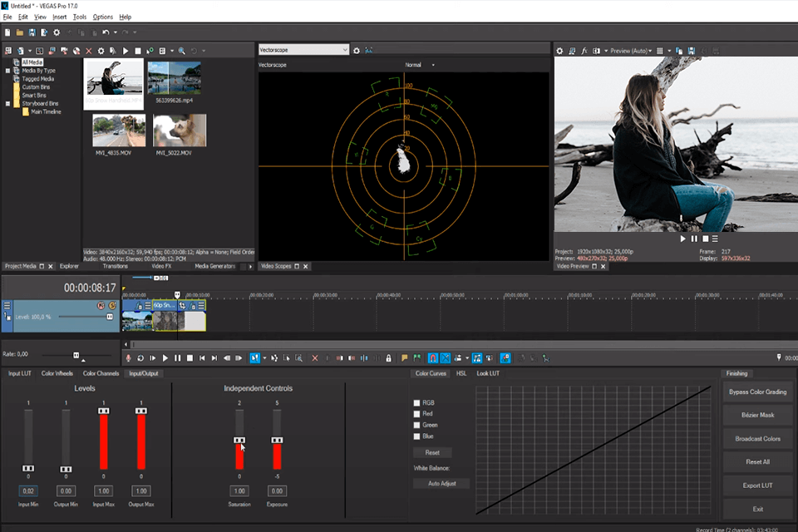Toggle automatic crossfades in the timeline toolbar
The height and width of the screenshot is (532, 798).
(x=446, y=358)
